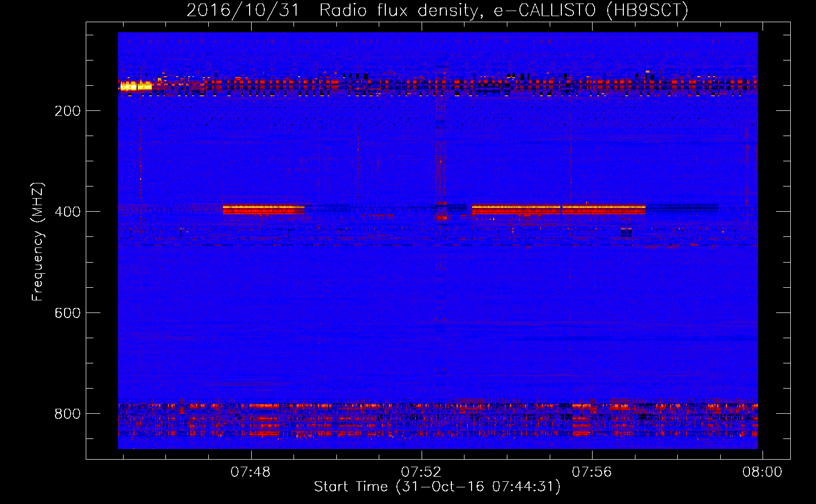Click the first red emission band at 400 MHz
The width and height of the screenshot is (816, 504).
(x=263, y=209)
